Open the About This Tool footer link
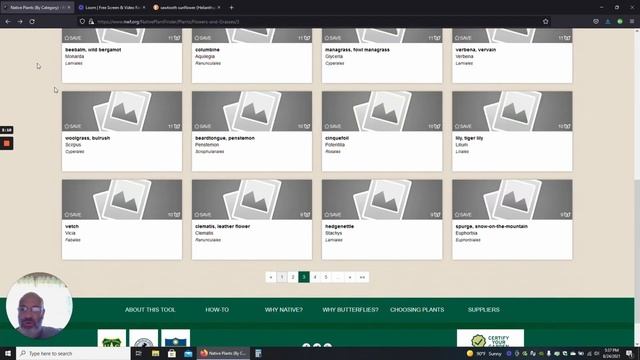Image resolution: width=640 pixels, height=360 pixels. pos(150,310)
